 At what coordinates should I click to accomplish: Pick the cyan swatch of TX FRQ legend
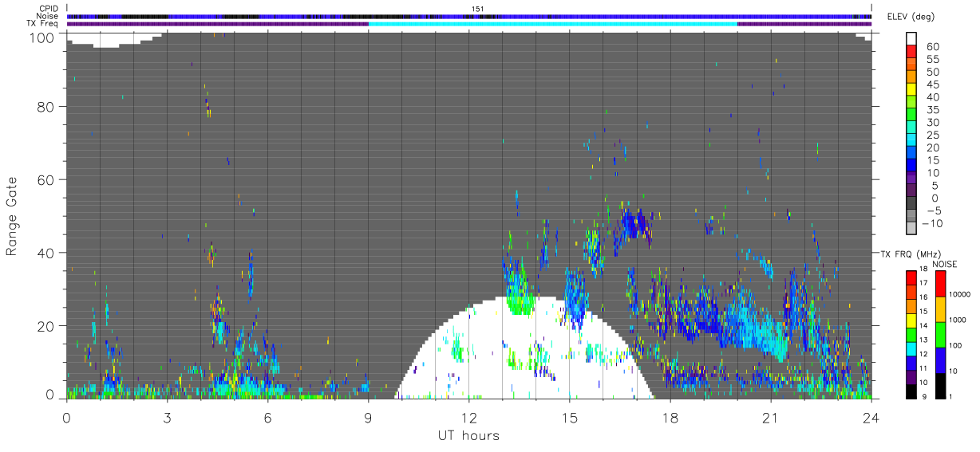[911, 348]
